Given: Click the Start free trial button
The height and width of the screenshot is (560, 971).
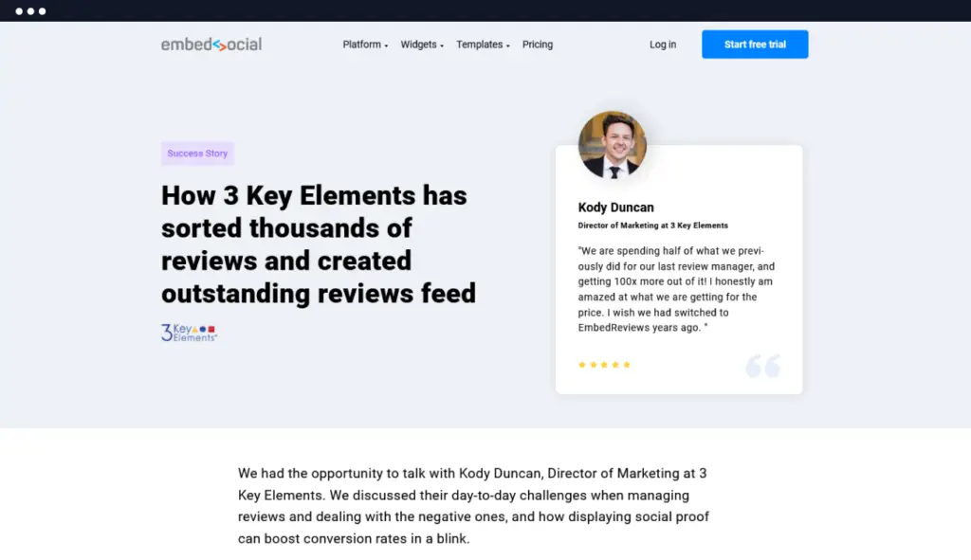Looking at the screenshot, I should click(x=755, y=44).
